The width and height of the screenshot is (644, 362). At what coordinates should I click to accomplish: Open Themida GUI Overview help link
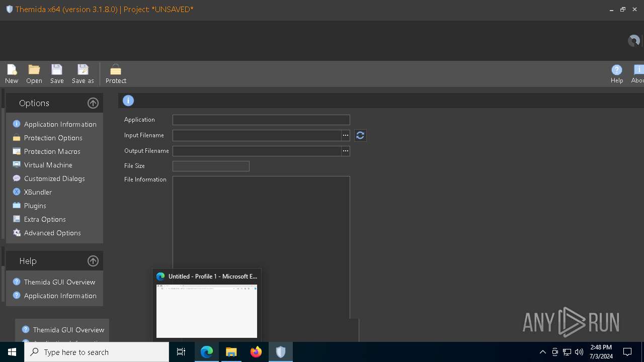coord(54,282)
